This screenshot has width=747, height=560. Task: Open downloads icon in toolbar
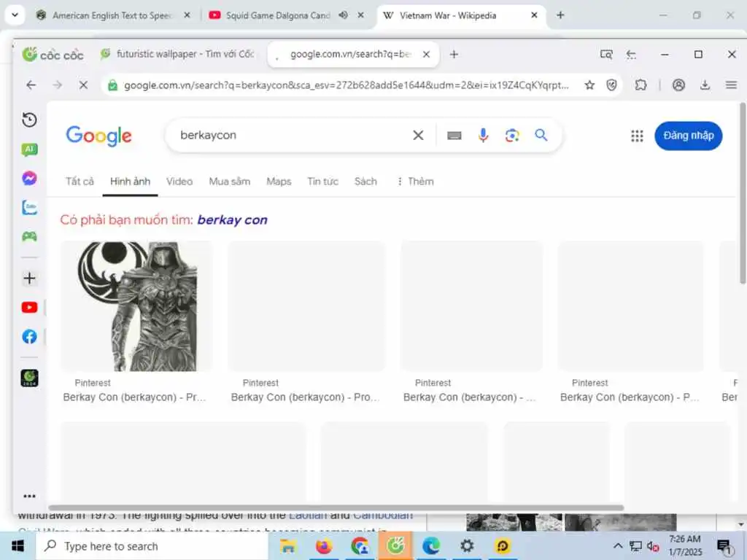point(705,85)
